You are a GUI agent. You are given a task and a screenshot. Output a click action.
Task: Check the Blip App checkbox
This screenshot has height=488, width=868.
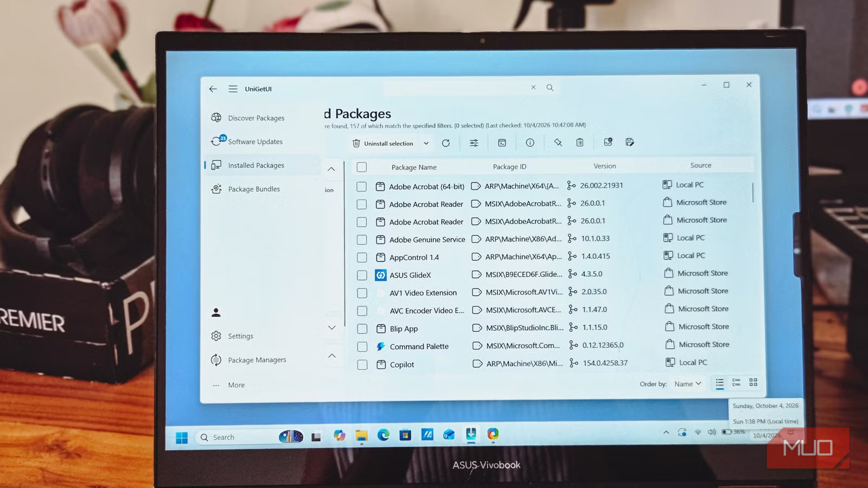click(x=362, y=329)
